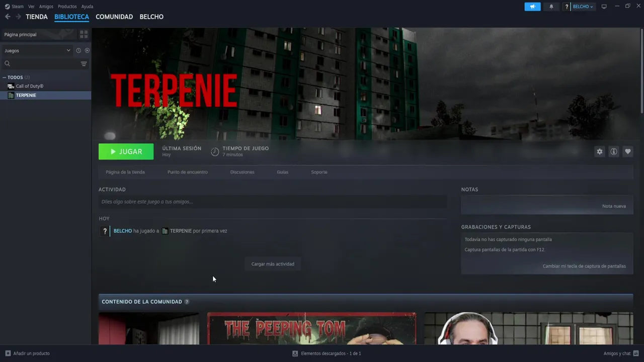Click the Añadir un producto plus icon
Viewport: 644px width, 362px height.
coord(8,353)
